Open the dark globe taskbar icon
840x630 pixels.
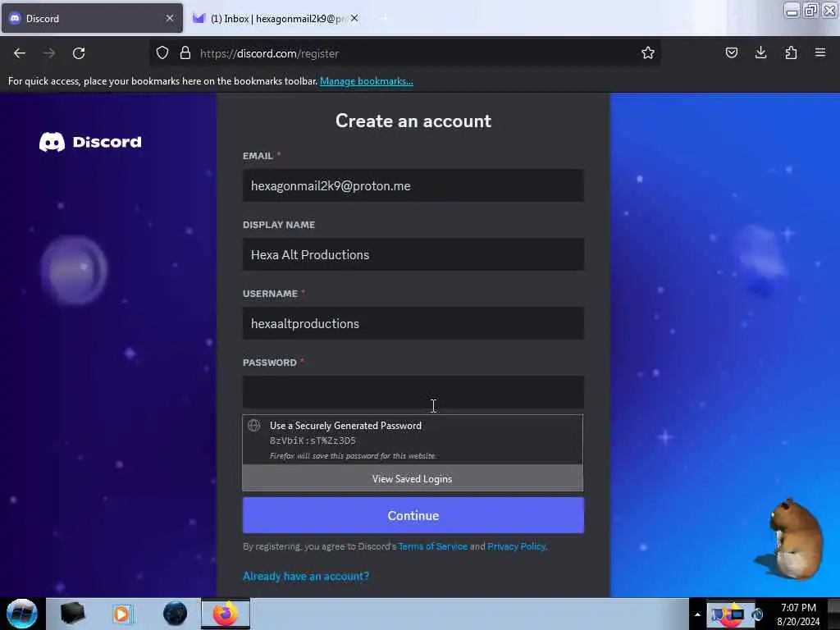click(x=175, y=614)
